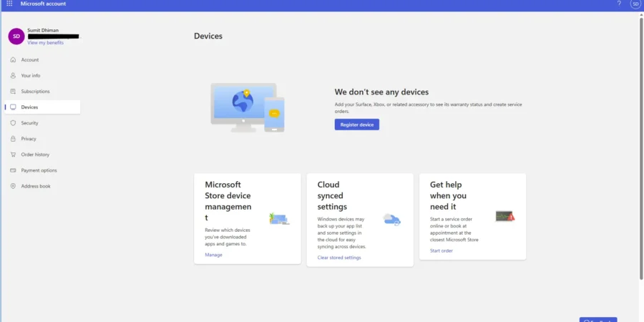Click the purple SD profile picture in the sidebar
The height and width of the screenshot is (322, 644).
click(x=16, y=36)
